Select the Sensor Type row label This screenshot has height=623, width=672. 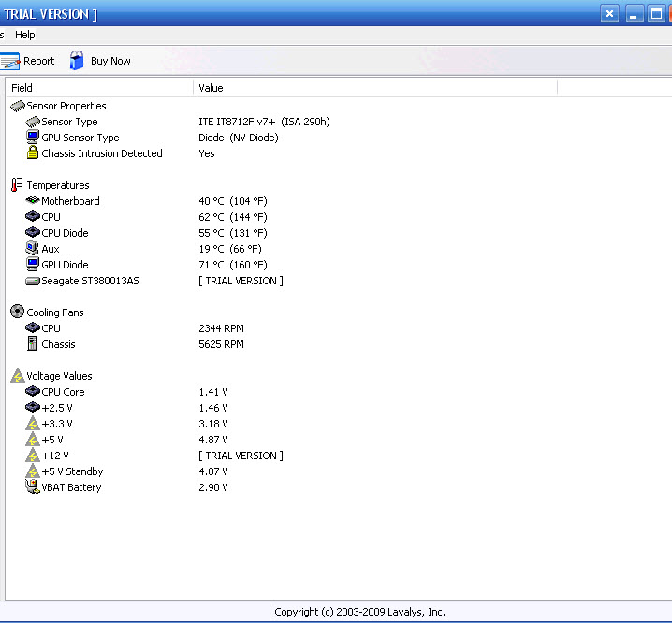(x=69, y=122)
